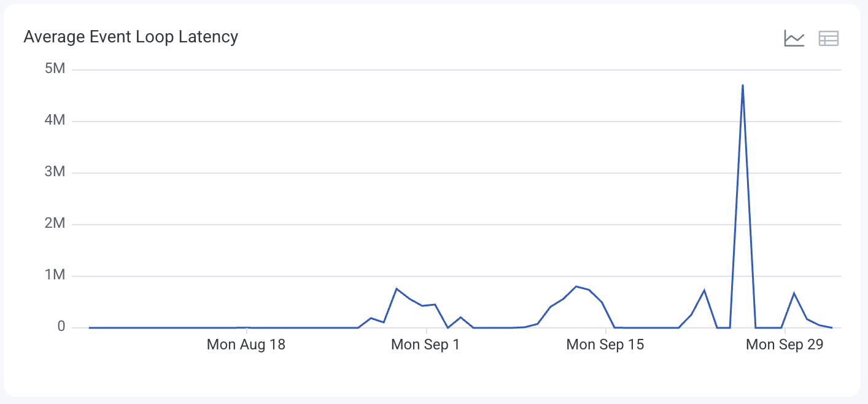Click the last peak after Sep 29

(x=794, y=293)
